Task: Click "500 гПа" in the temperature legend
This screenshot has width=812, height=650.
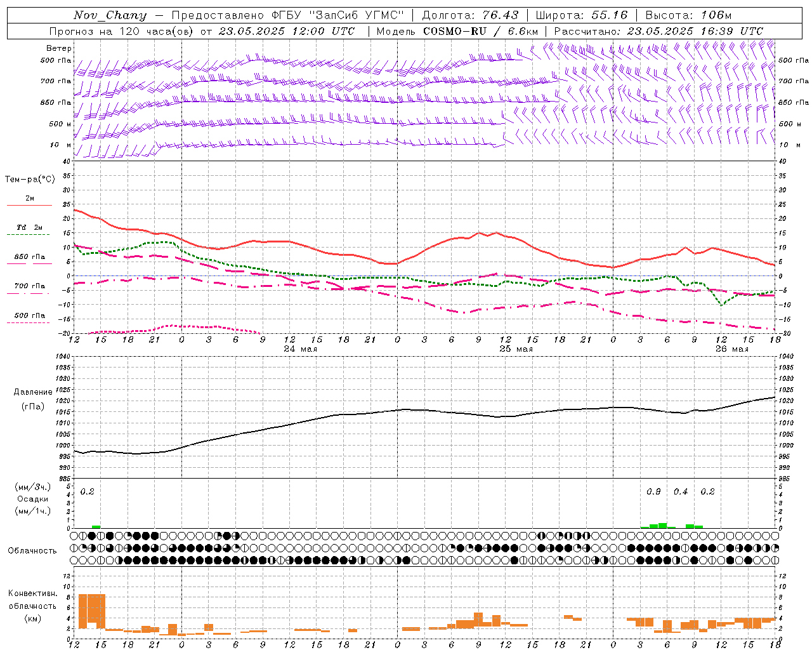Action: (x=30, y=315)
